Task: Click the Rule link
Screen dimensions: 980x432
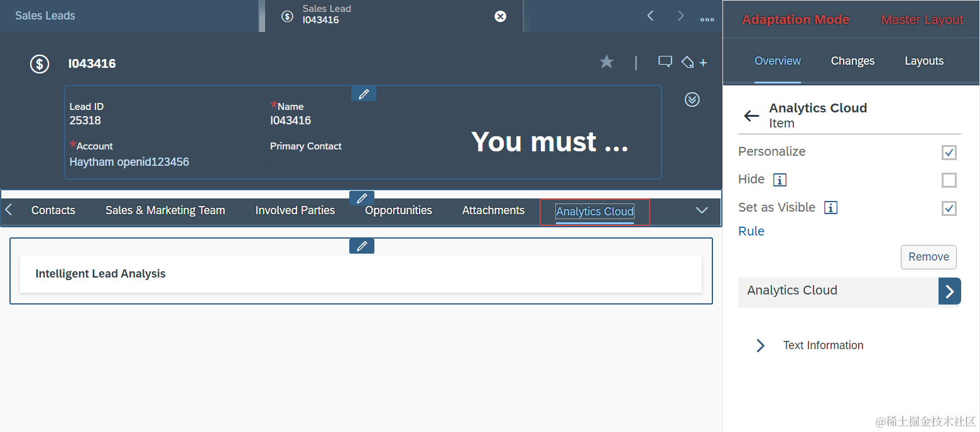Action: click(751, 231)
